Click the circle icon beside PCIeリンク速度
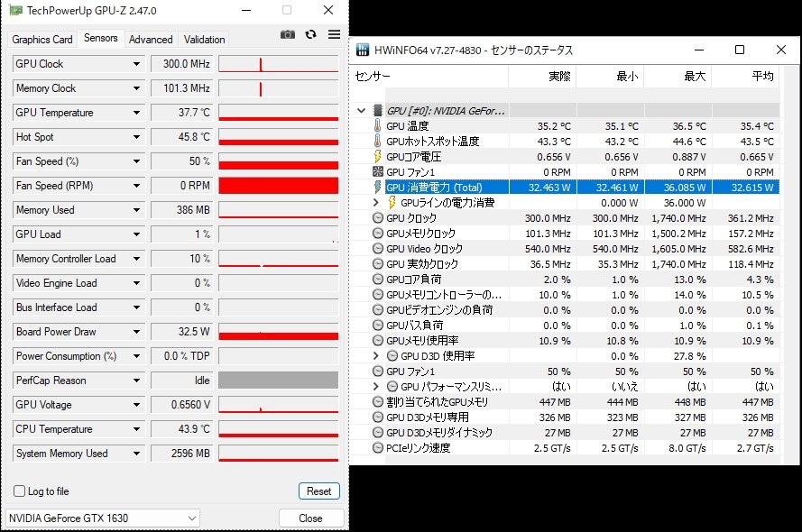Viewport: 802px width, 532px height. (378, 447)
